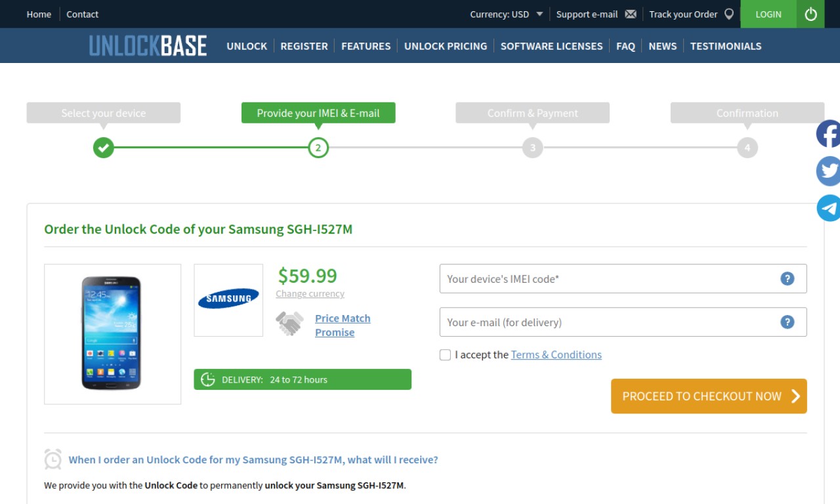
Task: Click the Confirm & Payment step label
Action: (x=533, y=113)
